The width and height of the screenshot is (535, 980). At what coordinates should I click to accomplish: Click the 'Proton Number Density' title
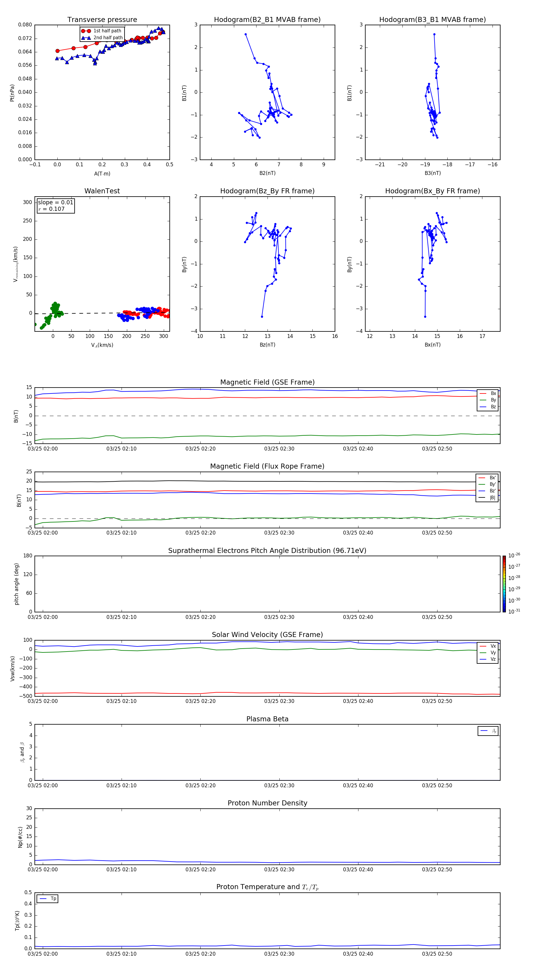pyautogui.click(x=267, y=803)
